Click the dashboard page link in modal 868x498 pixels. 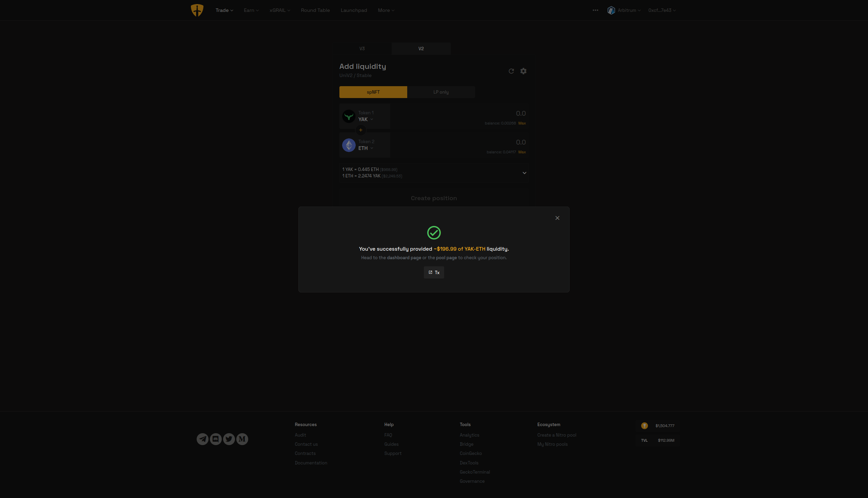point(403,257)
